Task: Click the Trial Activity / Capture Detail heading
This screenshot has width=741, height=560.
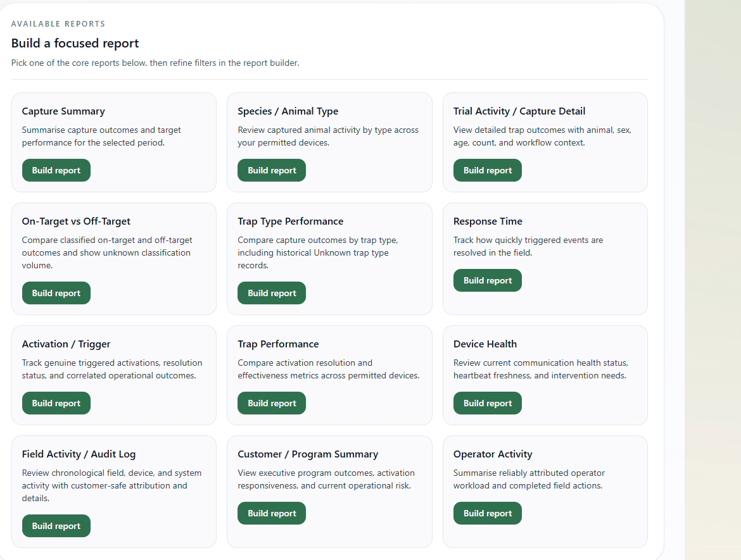Action: (519, 111)
